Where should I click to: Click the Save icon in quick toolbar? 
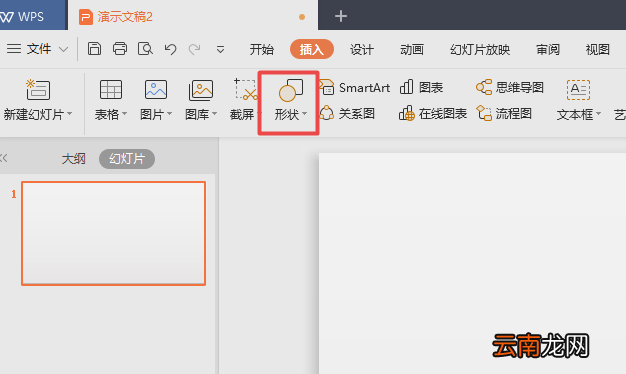point(94,49)
